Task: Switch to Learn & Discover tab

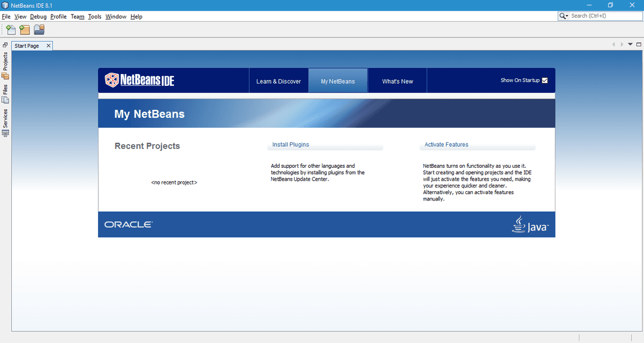Action: tap(279, 81)
